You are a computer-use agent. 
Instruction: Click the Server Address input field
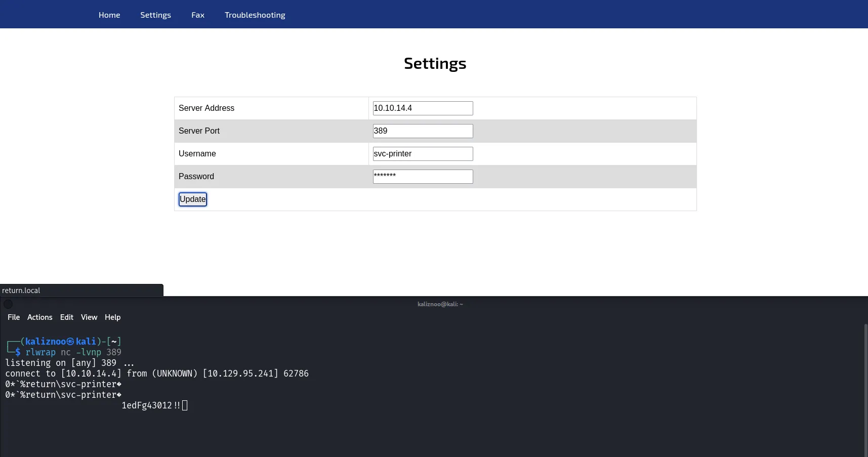(423, 108)
